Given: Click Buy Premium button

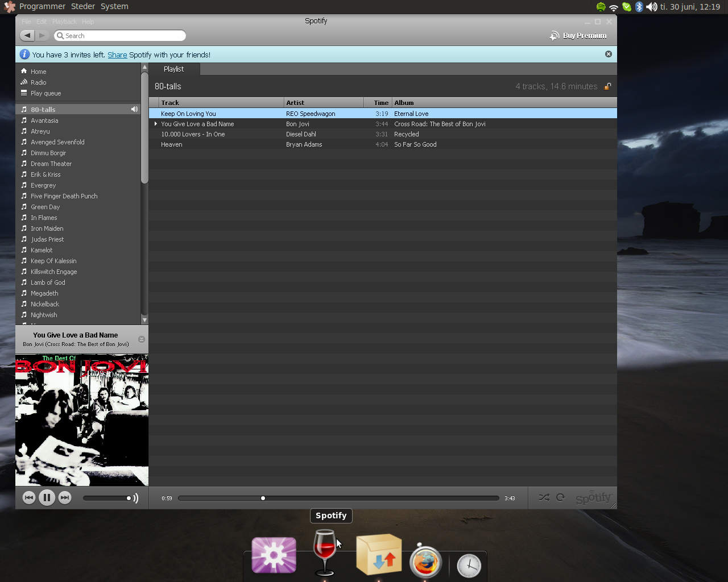Looking at the screenshot, I should (578, 36).
